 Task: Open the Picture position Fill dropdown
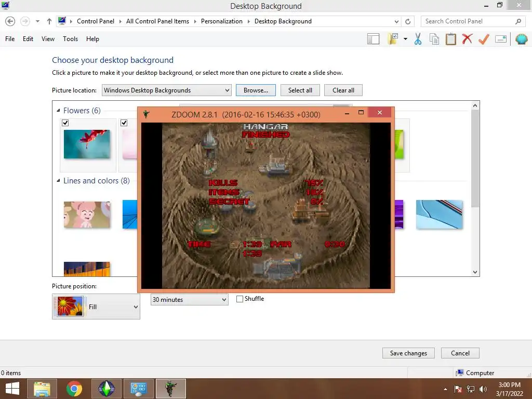pyautogui.click(x=96, y=307)
